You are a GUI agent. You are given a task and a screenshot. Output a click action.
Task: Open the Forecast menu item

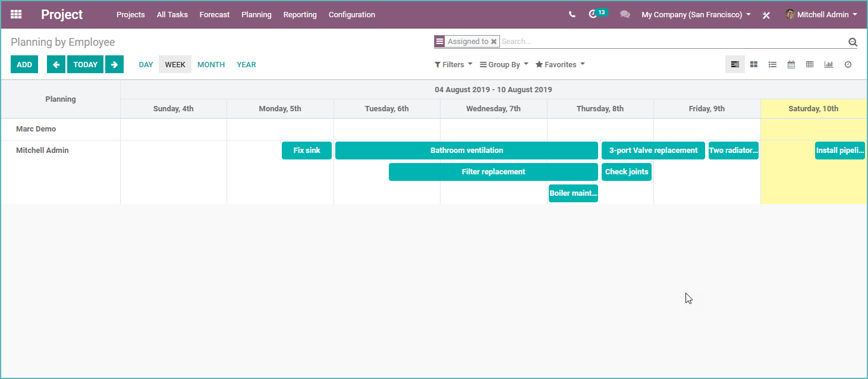coord(215,14)
